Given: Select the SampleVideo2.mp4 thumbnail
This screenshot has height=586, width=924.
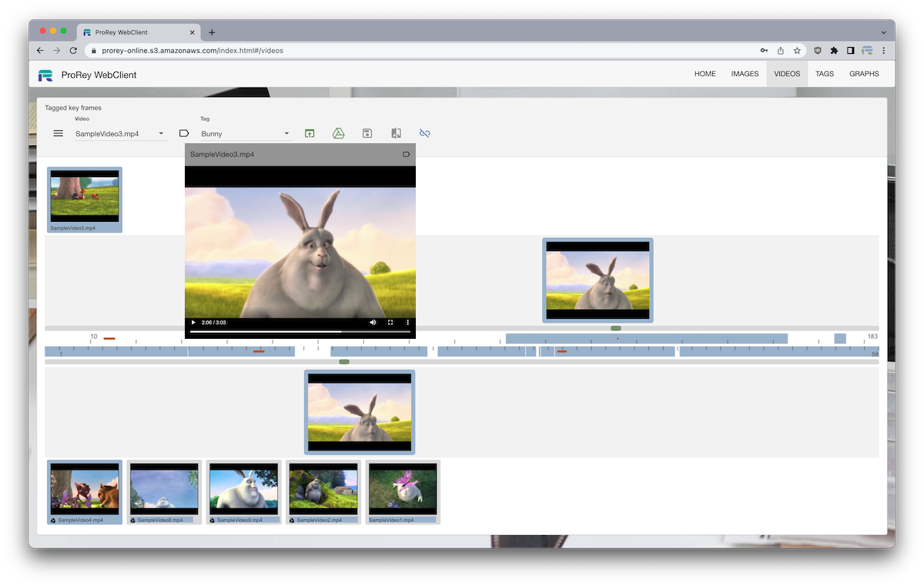Looking at the screenshot, I should pyautogui.click(x=323, y=492).
